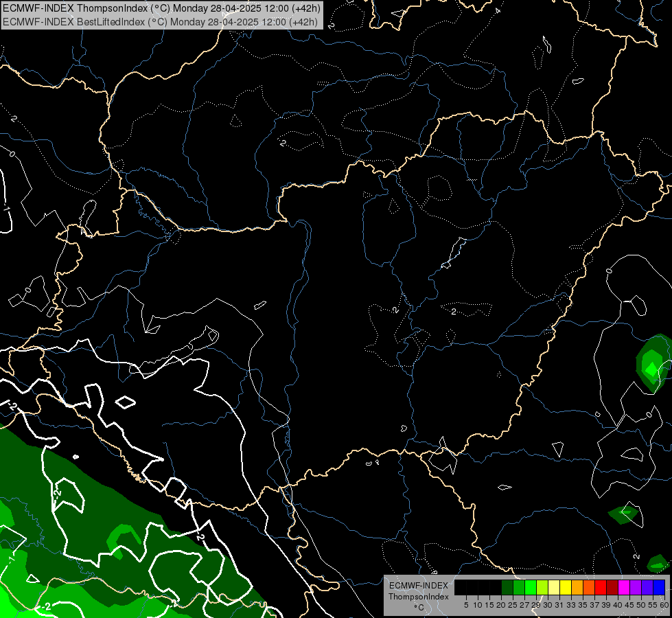Click legend scale value 20
This screenshot has height=618, width=672.
point(501,605)
